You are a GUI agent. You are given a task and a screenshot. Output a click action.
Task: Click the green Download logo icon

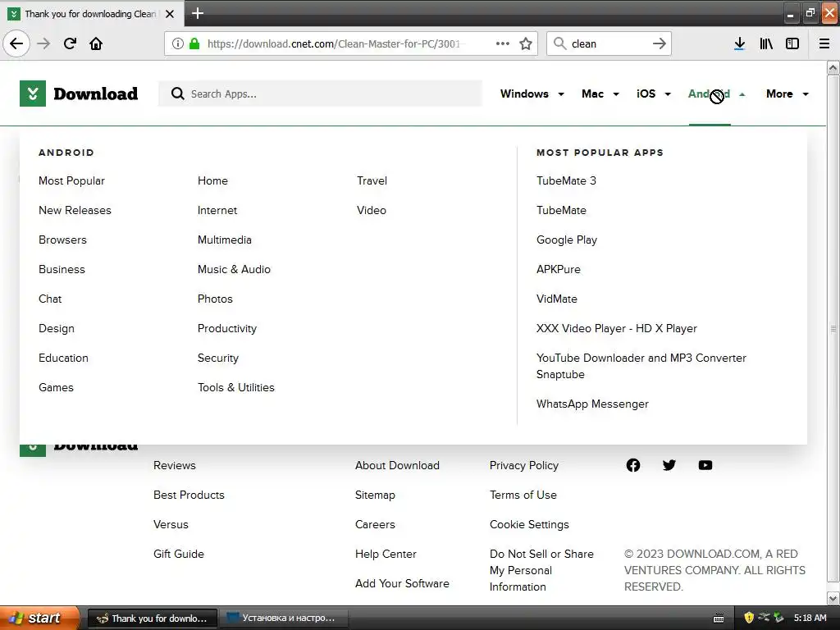[x=33, y=94]
